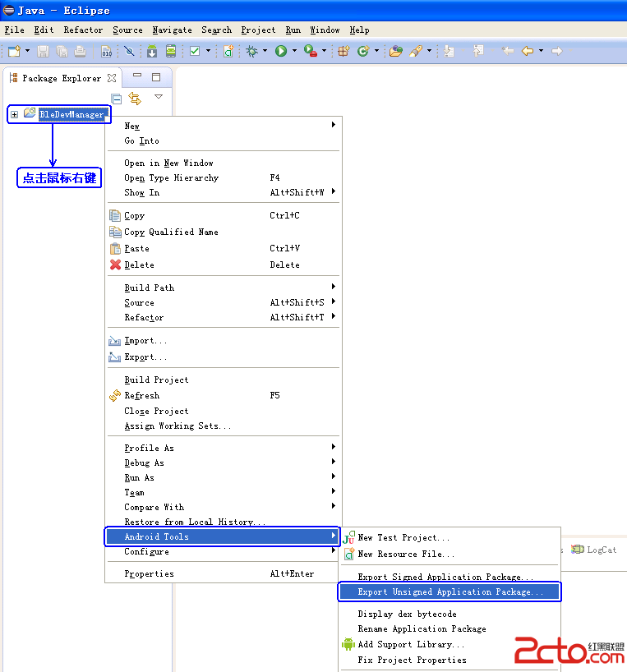Choose Export Unsigned Application Package
This screenshot has width=627, height=672.
(x=450, y=591)
